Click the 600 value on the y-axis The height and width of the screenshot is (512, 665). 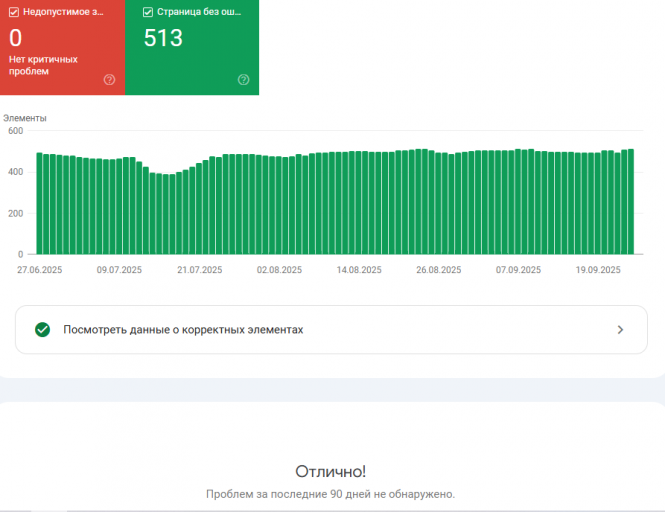[16, 131]
